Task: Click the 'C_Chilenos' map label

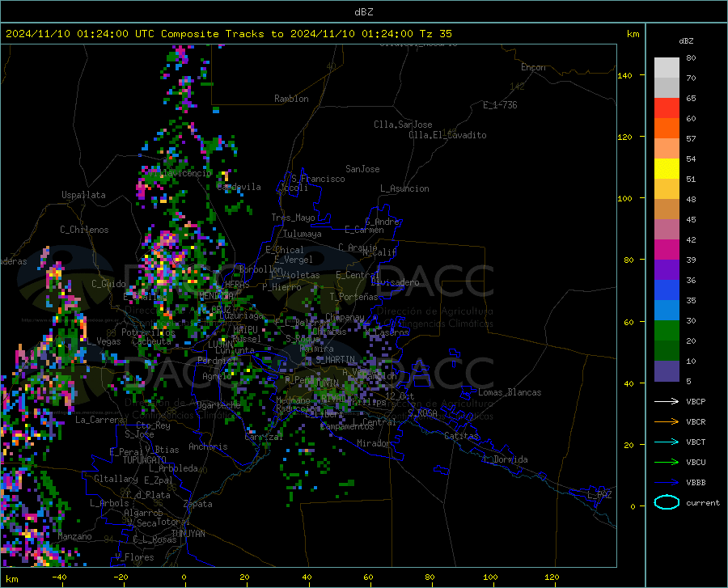Action: pos(84,230)
